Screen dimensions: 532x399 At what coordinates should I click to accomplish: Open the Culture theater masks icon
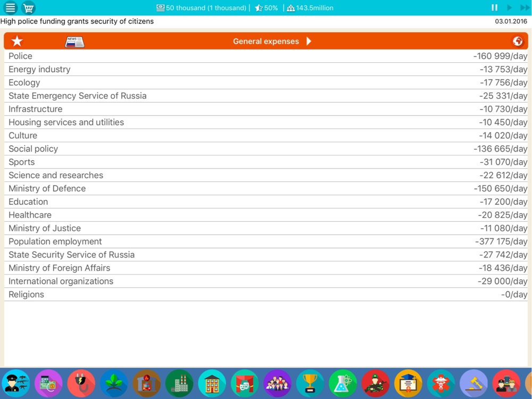click(245, 384)
